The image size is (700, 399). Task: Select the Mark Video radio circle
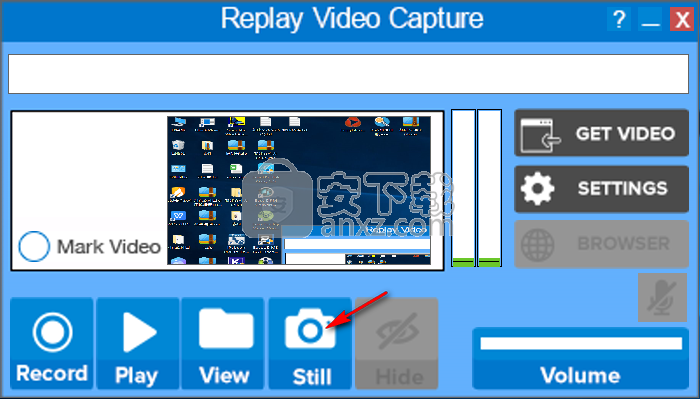[34, 246]
